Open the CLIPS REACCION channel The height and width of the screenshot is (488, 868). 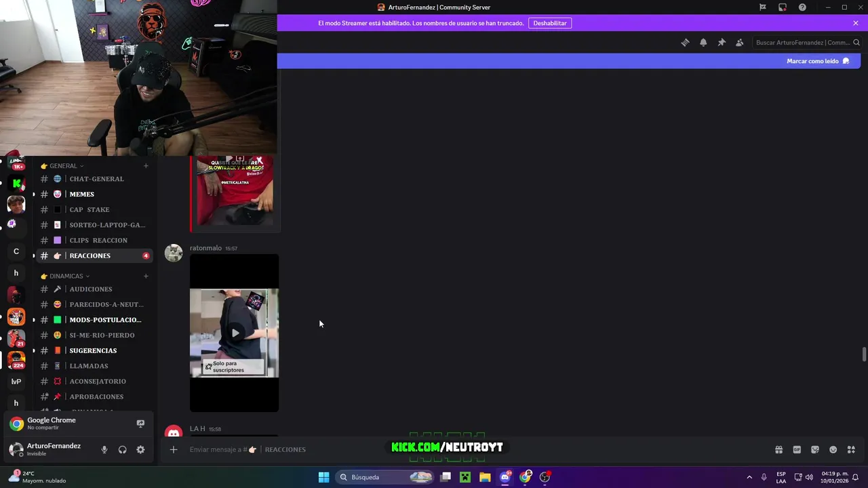(x=94, y=241)
